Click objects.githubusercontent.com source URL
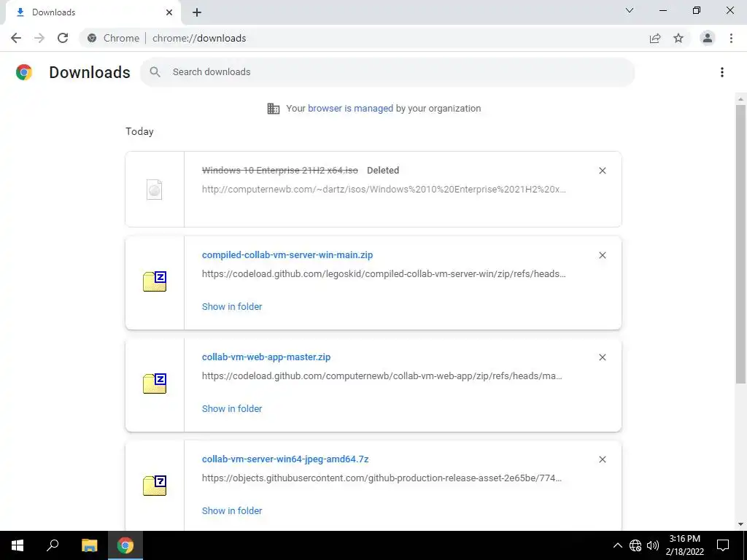Screen dimensions: 747x560 [382, 478]
